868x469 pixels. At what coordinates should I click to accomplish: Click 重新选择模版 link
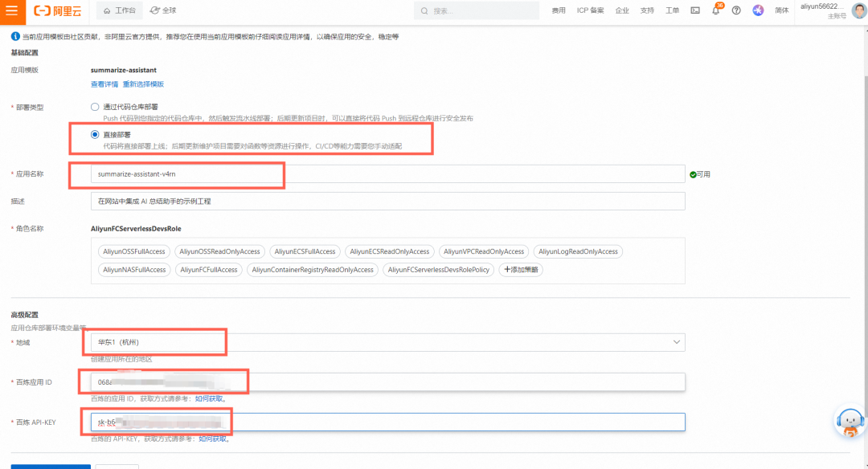pos(143,84)
